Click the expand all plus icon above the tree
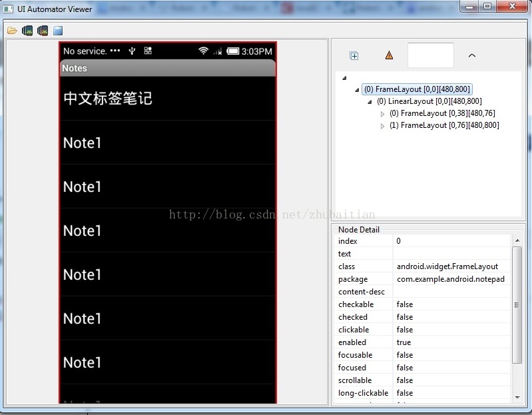 tap(354, 56)
